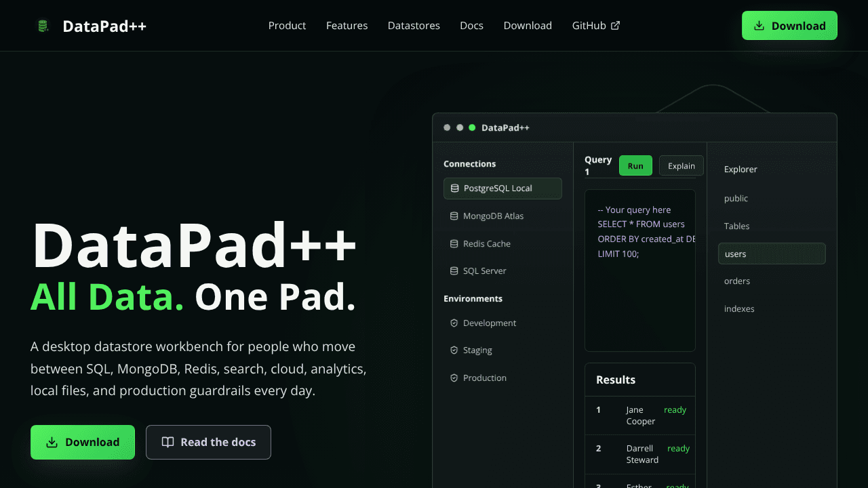Click the Explain button

coord(682,166)
